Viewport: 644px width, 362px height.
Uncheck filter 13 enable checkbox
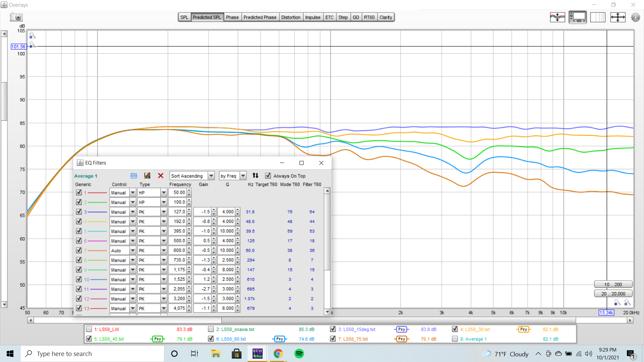pos(79,308)
